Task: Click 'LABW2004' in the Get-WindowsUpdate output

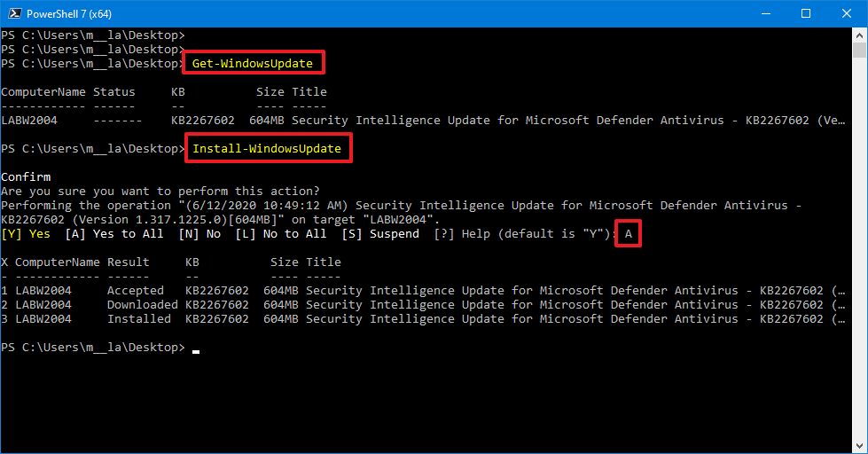Action: pos(29,120)
